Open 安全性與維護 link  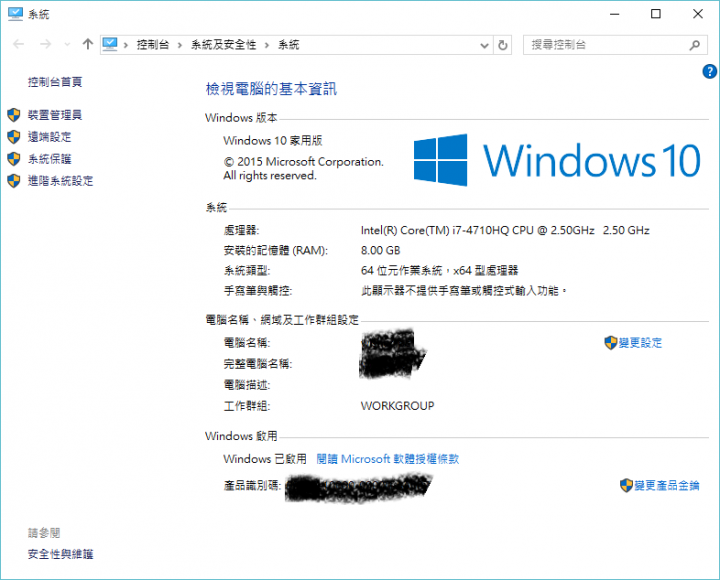(60, 554)
